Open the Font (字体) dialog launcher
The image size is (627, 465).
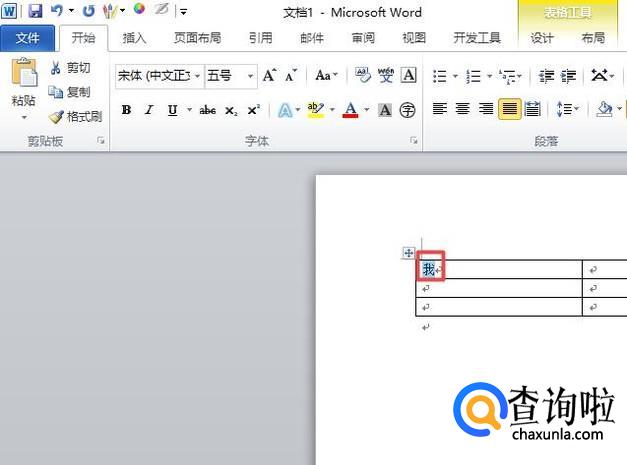[x=414, y=140]
